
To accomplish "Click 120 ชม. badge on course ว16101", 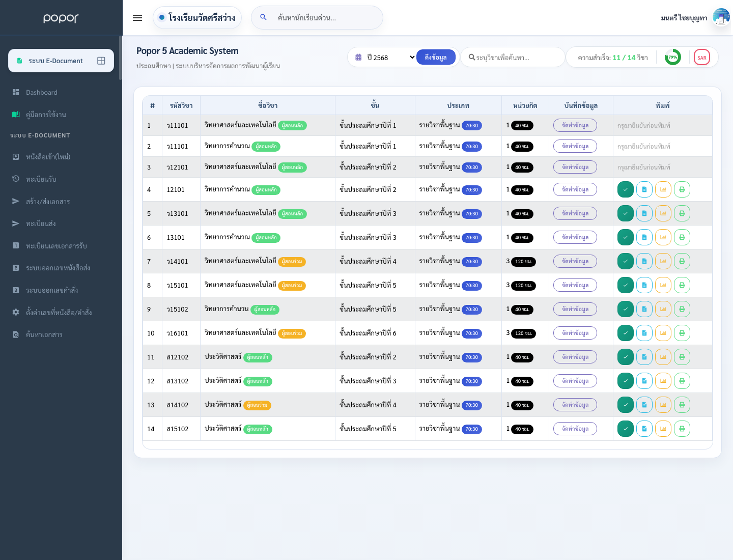I will [x=523, y=333].
